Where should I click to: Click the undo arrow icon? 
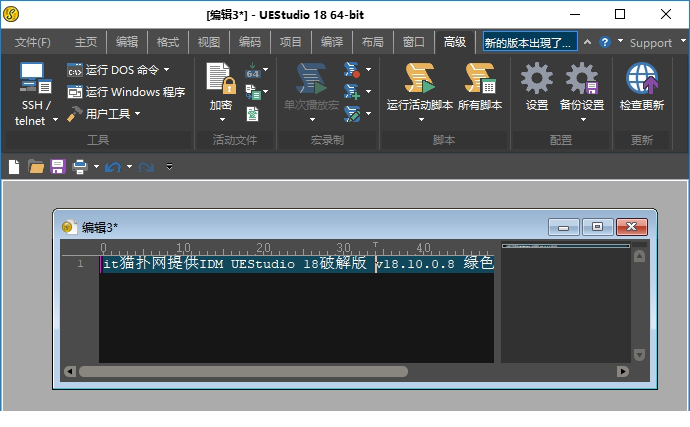113,167
